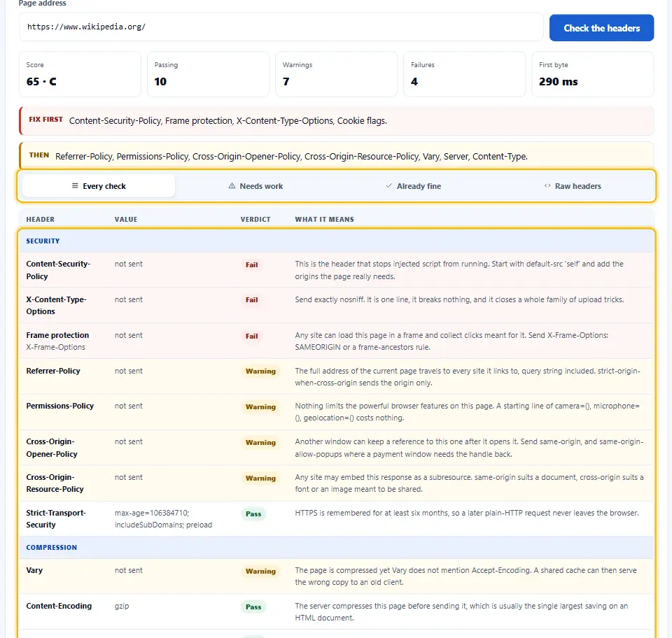Select the Score card showing 65 · C
The height and width of the screenshot is (638, 672).
click(x=80, y=74)
